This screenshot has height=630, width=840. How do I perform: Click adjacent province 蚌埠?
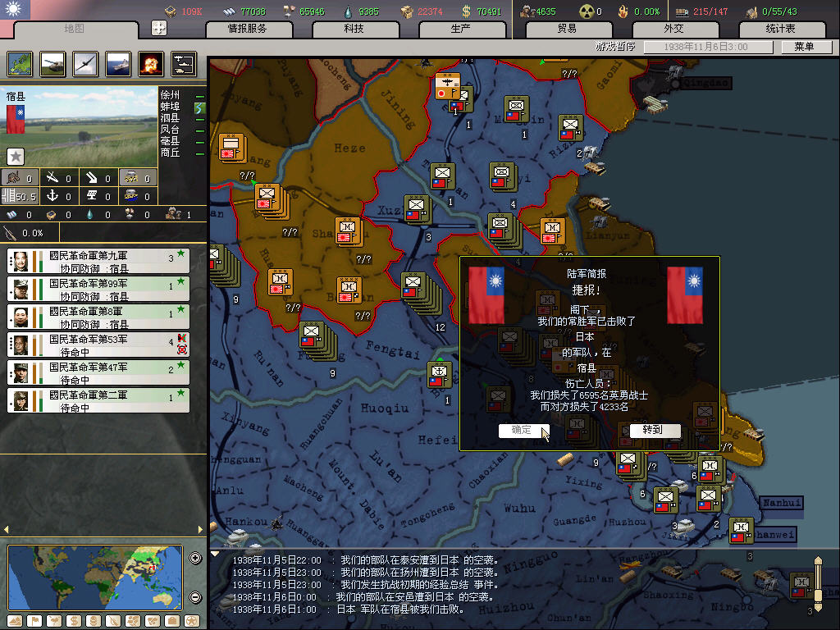(x=170, y=107)
